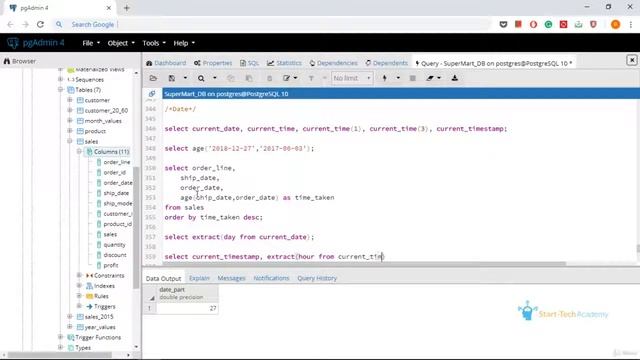Viewport: 640px width, 360px height.
Task: Select the order_id column
Action: [x=114, y=172]
